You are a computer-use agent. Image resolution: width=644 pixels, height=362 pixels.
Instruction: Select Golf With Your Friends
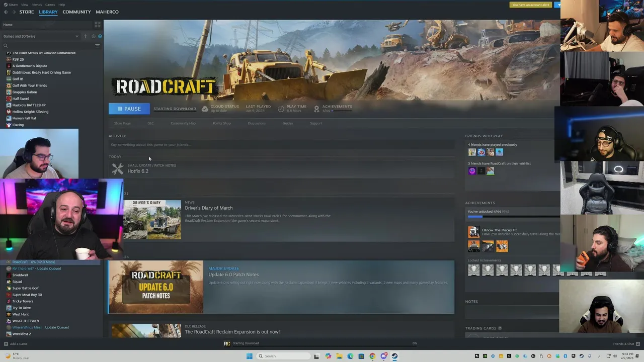coord(29,85)
